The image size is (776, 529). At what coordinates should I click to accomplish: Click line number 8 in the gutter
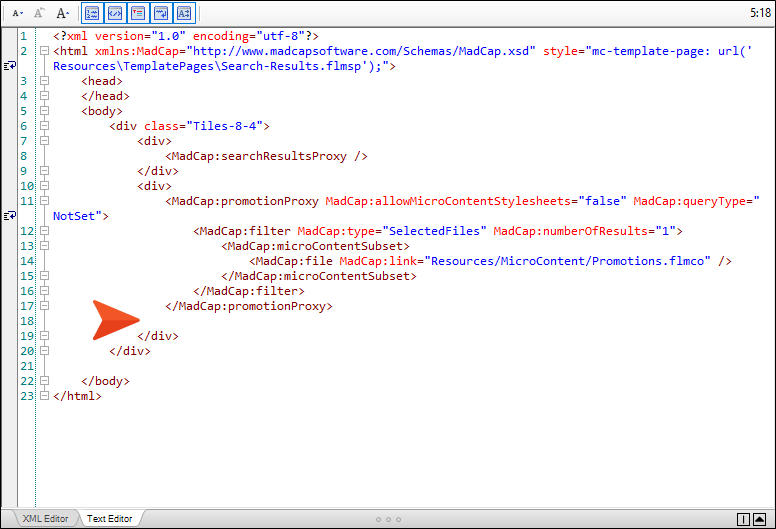pos(24,156)
